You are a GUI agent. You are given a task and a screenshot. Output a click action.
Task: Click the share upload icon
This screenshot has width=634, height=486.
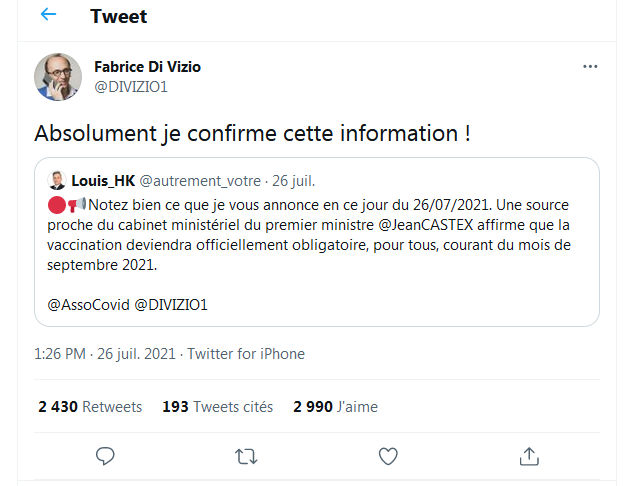click(x=529, y=456)
